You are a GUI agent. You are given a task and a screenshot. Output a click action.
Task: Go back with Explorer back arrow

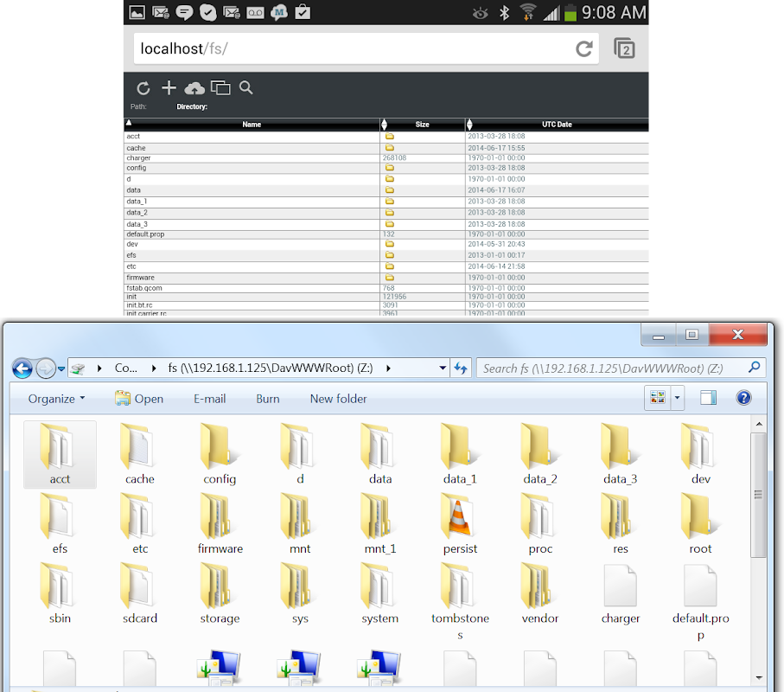point(22,368)
